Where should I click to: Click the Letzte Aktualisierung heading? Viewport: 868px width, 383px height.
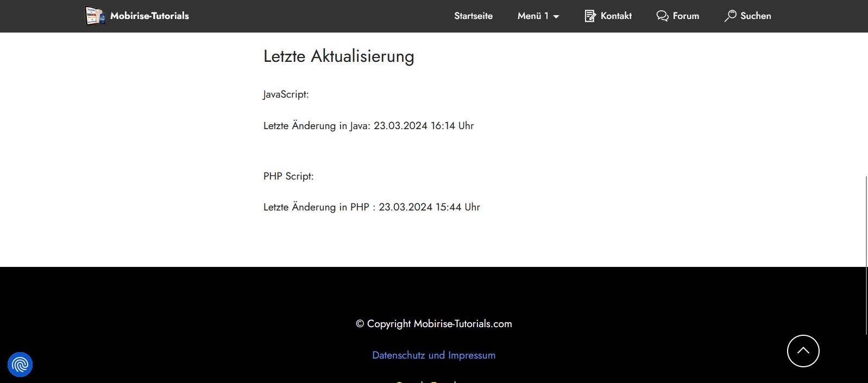[338, 56]
